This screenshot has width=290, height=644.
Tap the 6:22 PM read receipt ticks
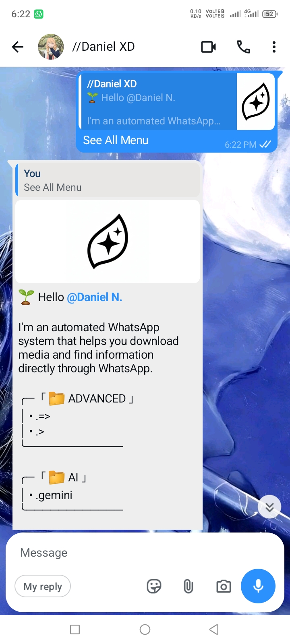(x=265, y=144)
